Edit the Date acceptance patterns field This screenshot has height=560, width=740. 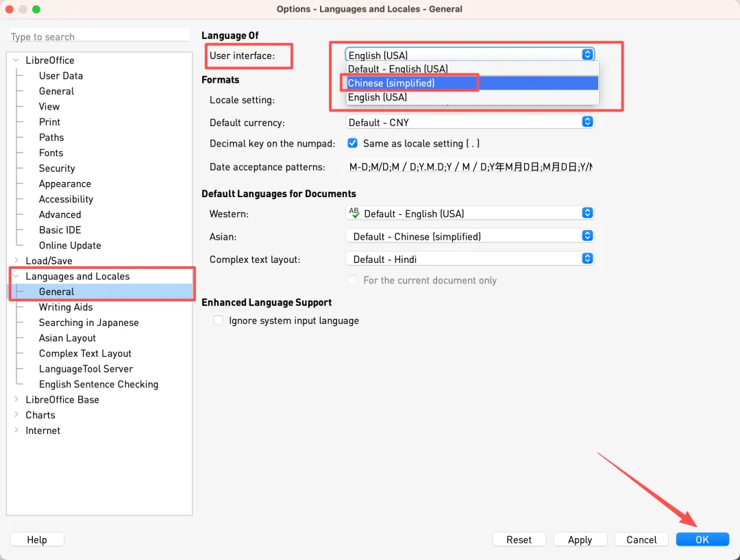[469, 166]
